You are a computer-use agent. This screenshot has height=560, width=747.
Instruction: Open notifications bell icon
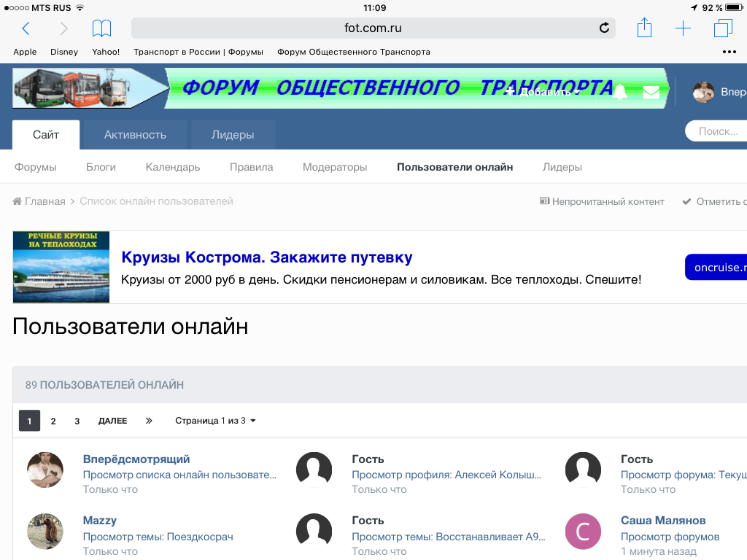pos(620,91)
